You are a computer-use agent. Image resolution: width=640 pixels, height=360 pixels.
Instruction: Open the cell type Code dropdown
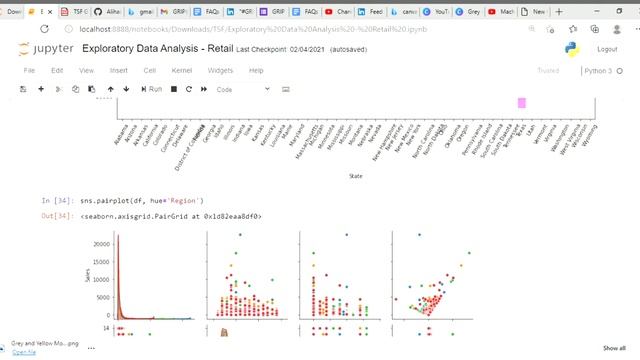coord(243,89)
